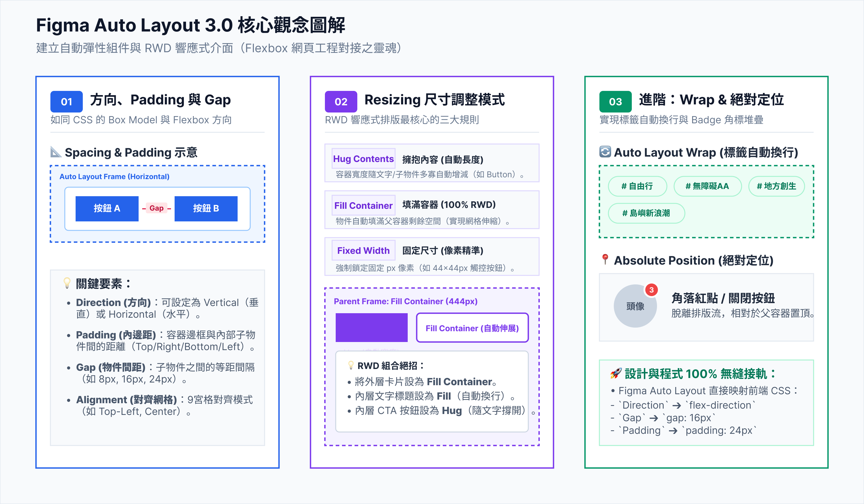Screen dimensions: 864x504
Task: Click the text 強制鎖定固定 px 像素
Action: click(x=375, y=268)
